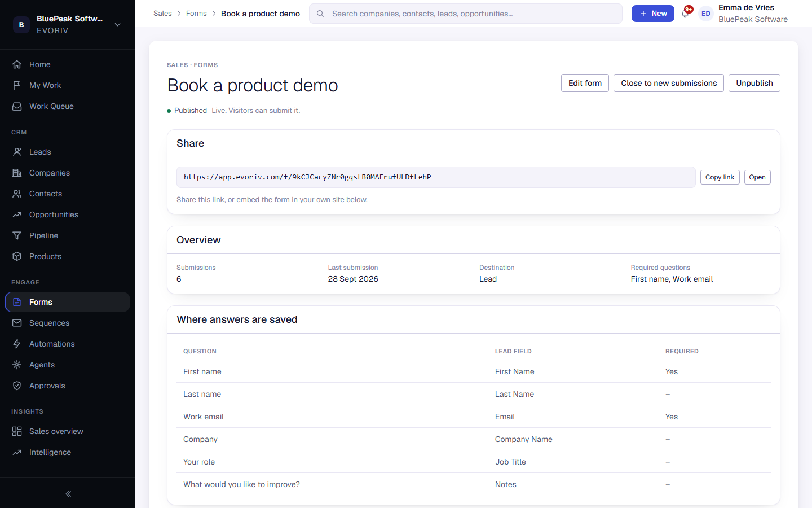812x508 pixels.
Task: Open notifications bell icon
Action: coord(685,14)
